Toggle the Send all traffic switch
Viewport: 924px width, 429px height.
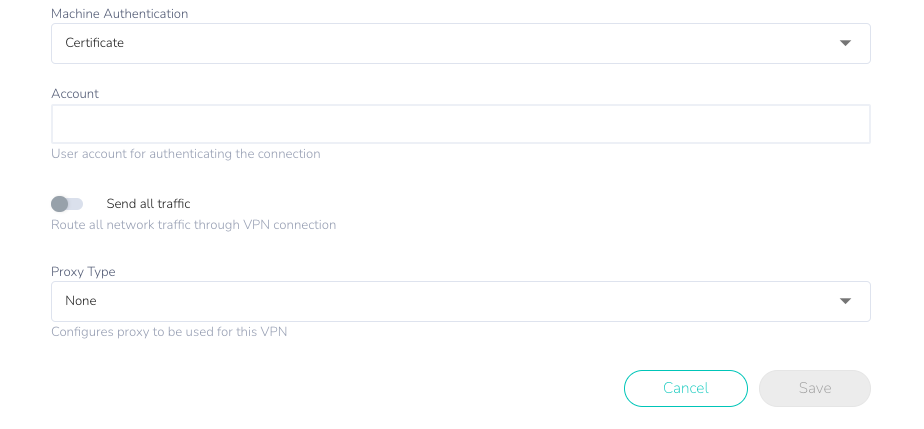(x=67, y=204)
